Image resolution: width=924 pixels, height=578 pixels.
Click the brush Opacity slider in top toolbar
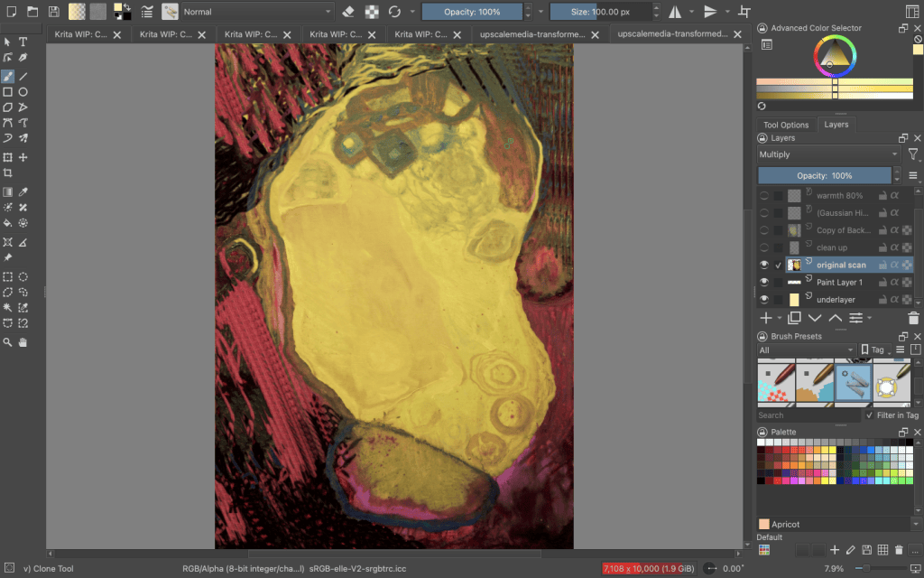pyautogui.click(x=472, y=11)
